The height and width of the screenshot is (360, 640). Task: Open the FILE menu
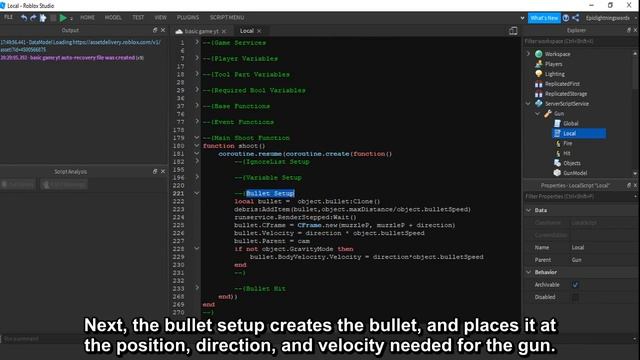(8, 17)
